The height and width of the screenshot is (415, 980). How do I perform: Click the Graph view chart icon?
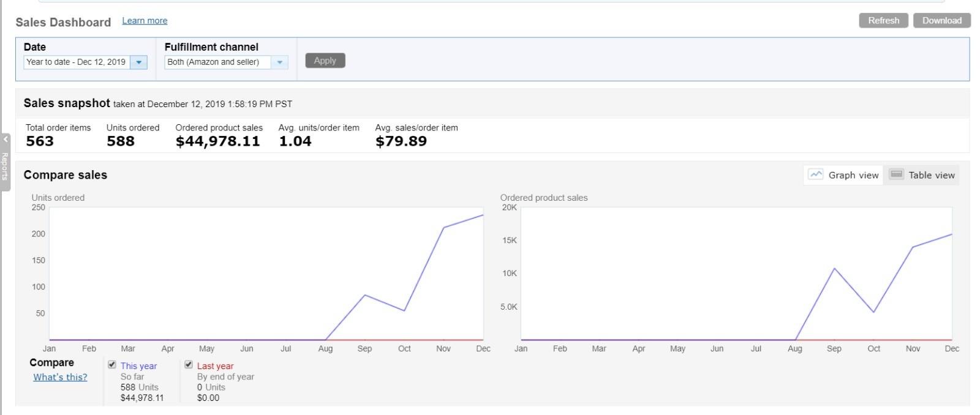tap(815, 174)
